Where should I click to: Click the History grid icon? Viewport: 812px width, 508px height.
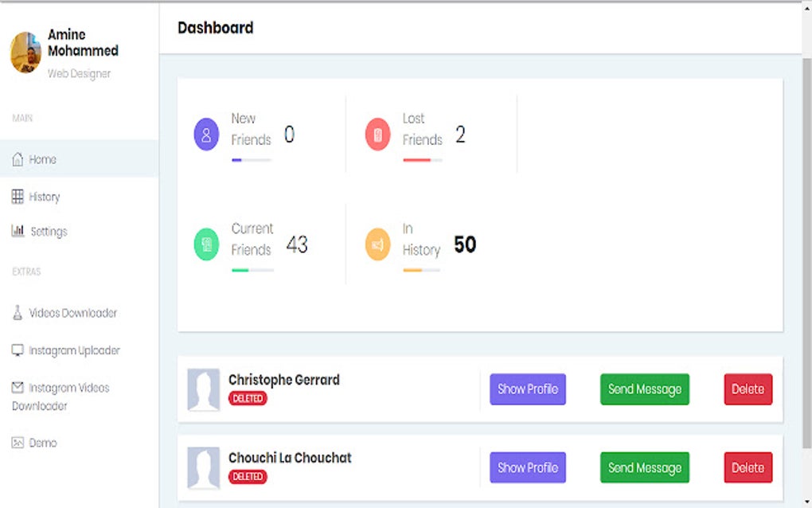tap(18, 196)
